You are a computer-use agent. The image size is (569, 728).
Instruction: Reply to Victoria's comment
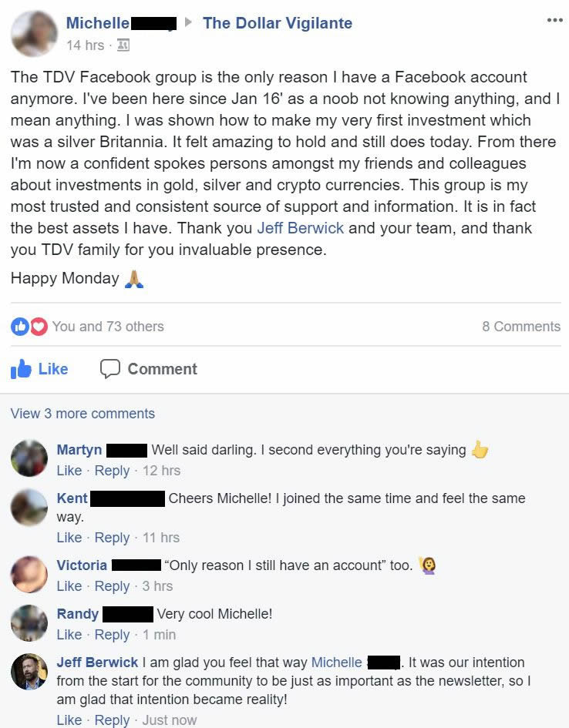112,586
